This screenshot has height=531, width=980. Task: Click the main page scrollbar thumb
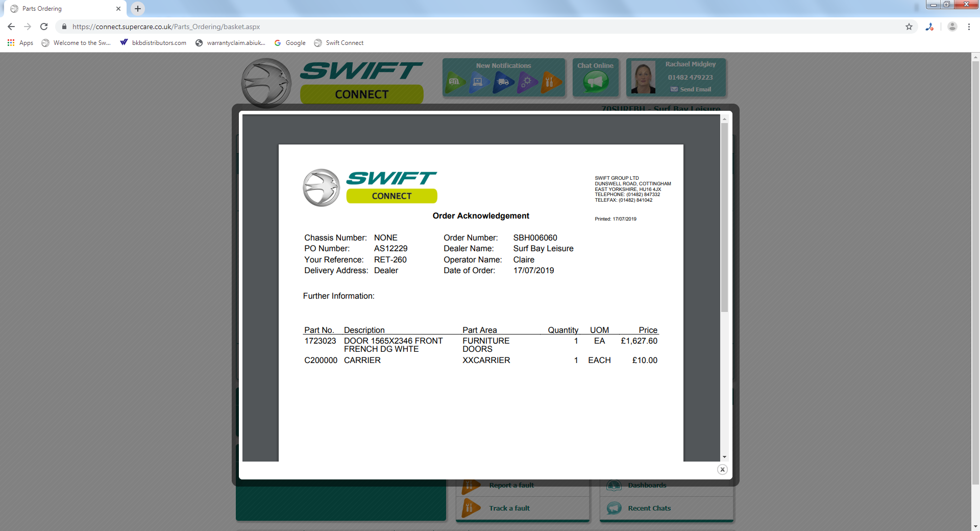coord(975,273)
